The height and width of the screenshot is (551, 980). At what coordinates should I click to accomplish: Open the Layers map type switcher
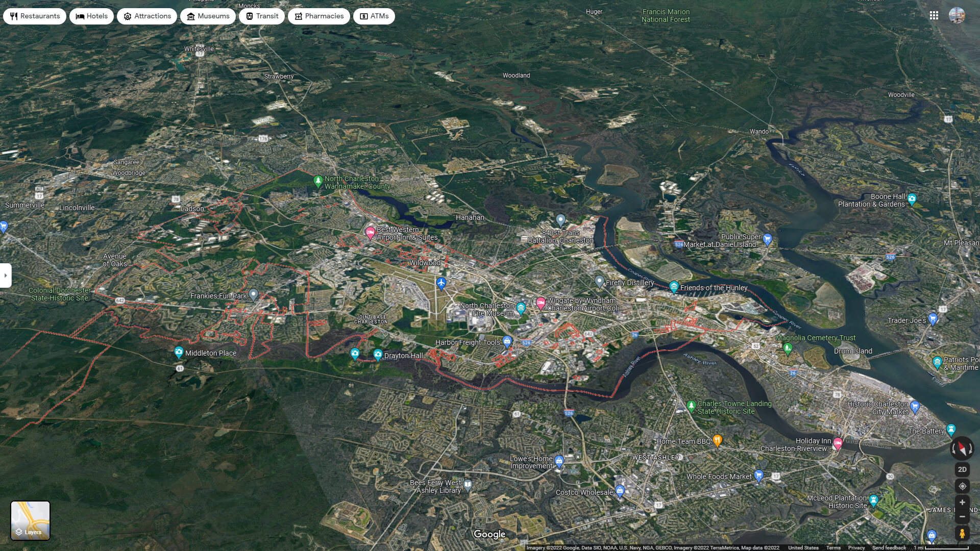point(31,520)
